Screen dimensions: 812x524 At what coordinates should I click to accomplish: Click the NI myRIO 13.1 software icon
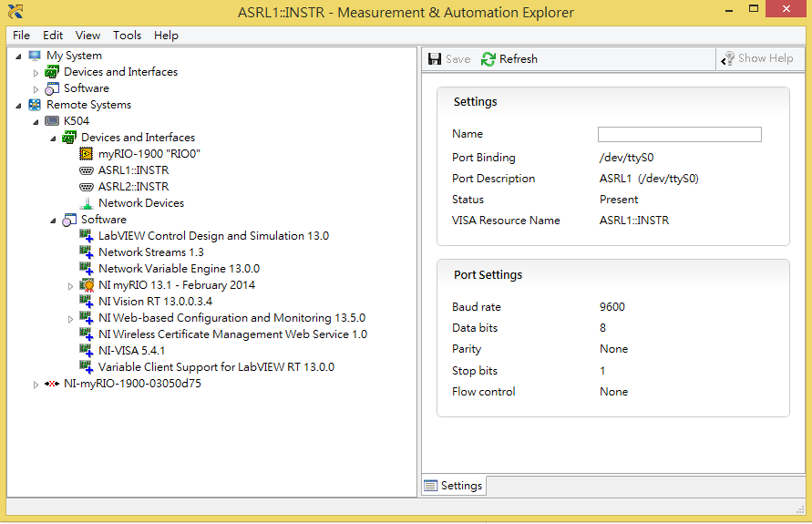[87, 285]
